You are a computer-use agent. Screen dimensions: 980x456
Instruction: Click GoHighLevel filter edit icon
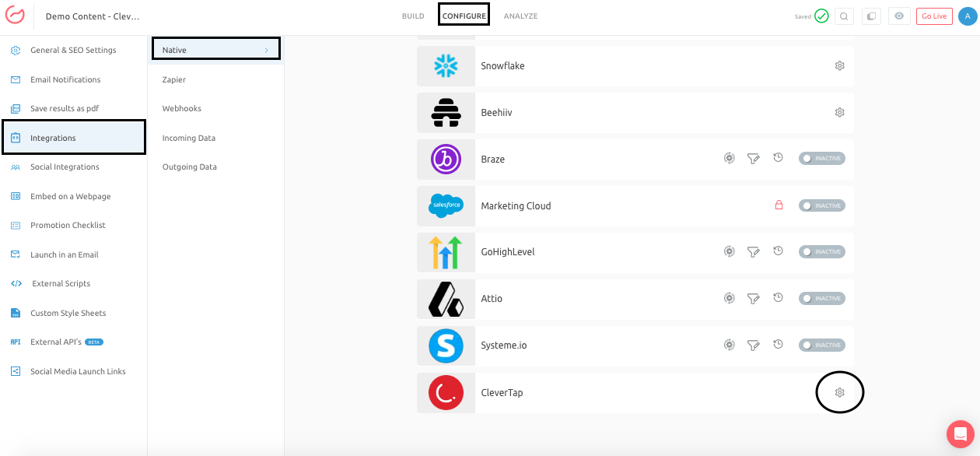click(753, 251)
